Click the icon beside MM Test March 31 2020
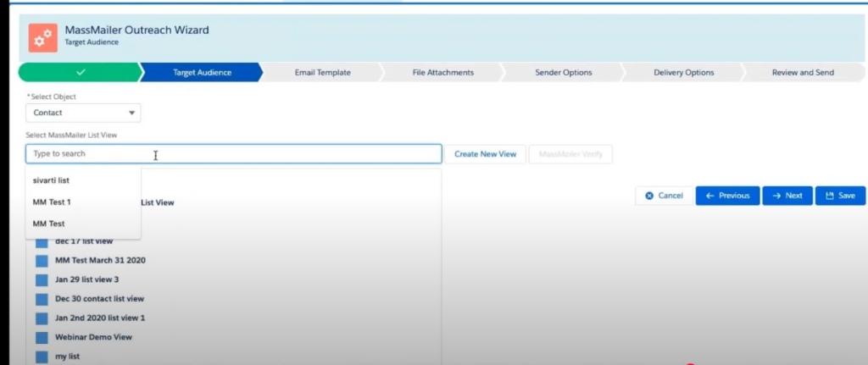 click(x=42, y=261)
